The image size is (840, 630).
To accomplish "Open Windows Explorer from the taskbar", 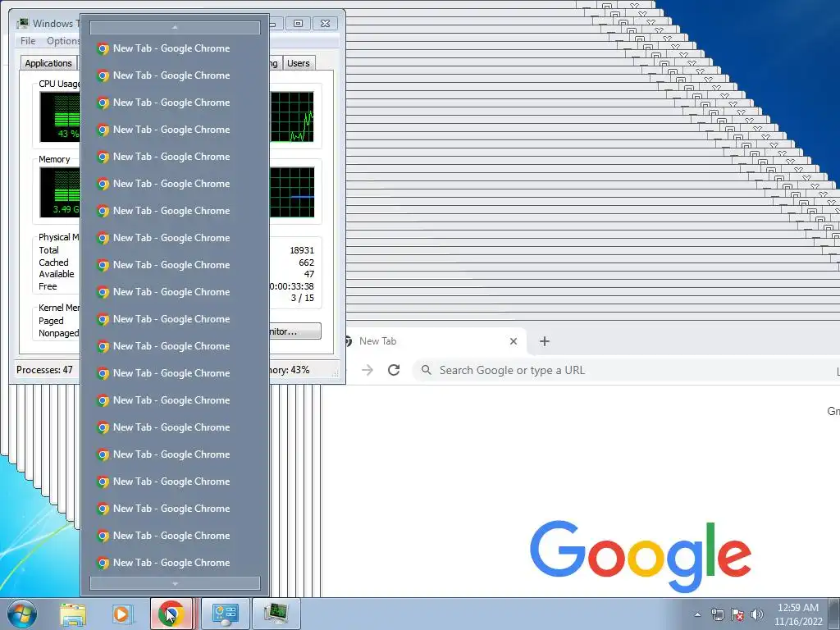I will 73,614.
